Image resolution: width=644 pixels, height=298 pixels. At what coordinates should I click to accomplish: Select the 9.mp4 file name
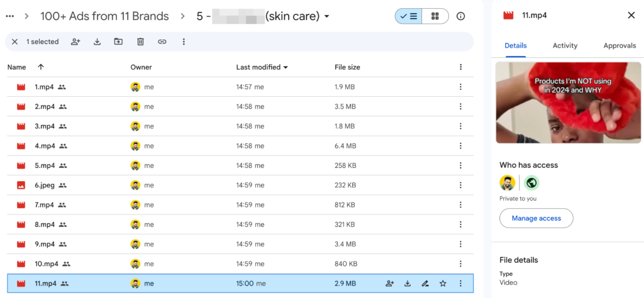coord(45,244)
